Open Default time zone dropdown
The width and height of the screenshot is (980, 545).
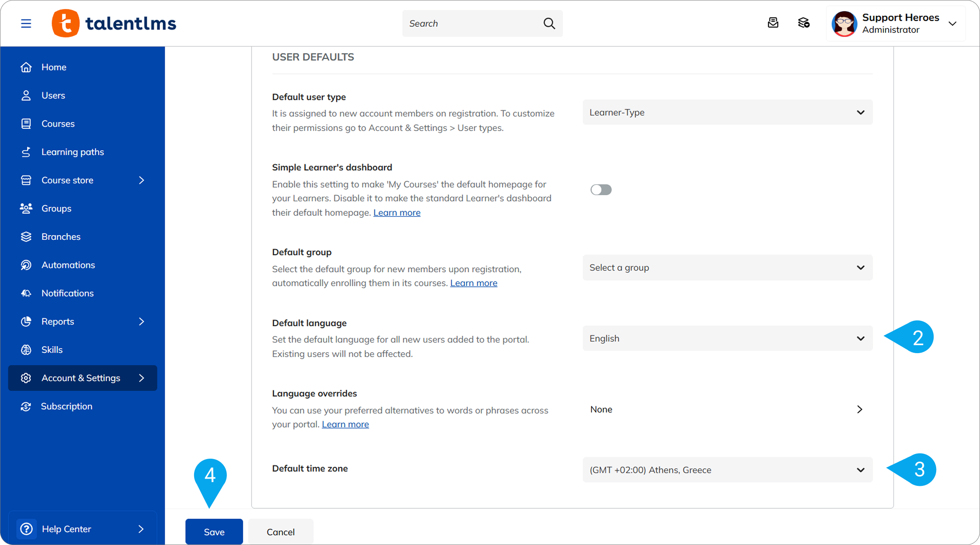(x=727, y=470)
